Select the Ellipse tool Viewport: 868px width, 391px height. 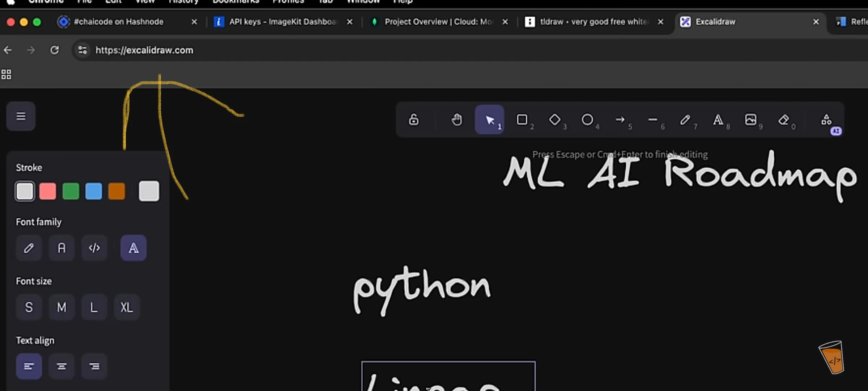(x=587, y=120)
